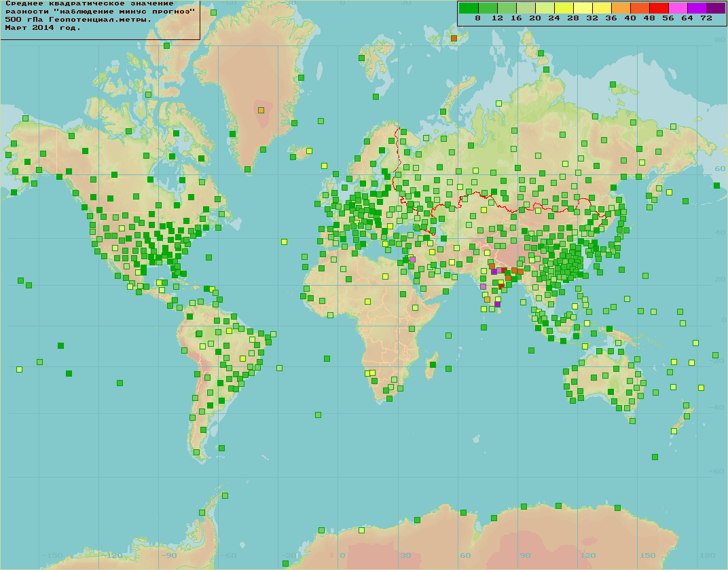Click longitude label -150 along the bottom
This screenshot has width=728, height=570.
(52, 556)
